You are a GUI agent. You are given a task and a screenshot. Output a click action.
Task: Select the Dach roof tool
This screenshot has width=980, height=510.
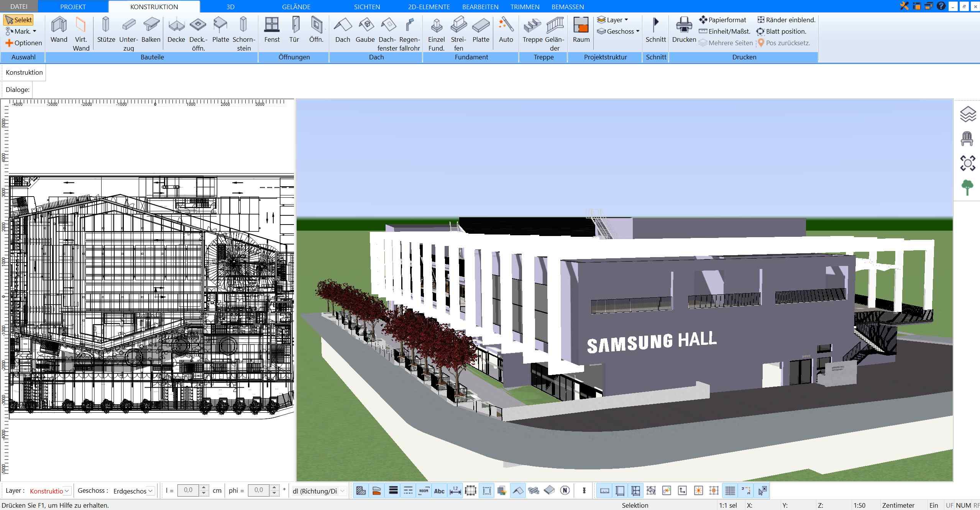(x=343, y=30)
